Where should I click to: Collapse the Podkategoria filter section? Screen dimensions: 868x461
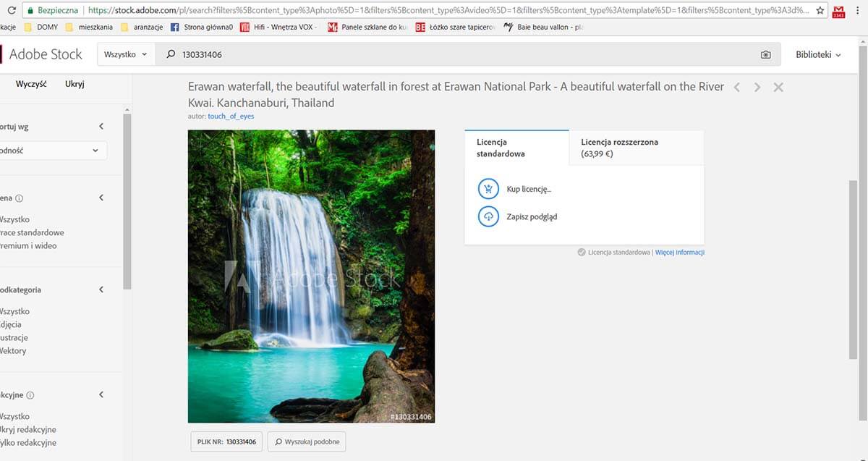click(x=101, y=289)
